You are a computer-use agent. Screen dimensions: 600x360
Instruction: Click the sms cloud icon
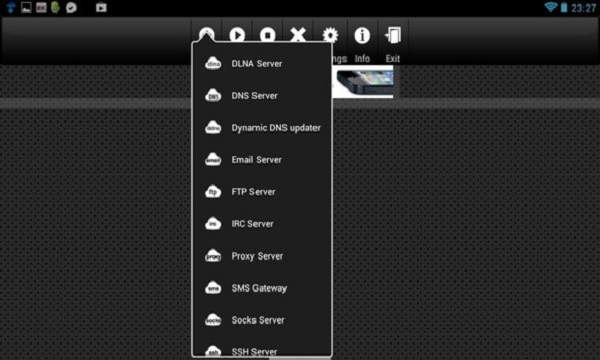tap(213, 288)
